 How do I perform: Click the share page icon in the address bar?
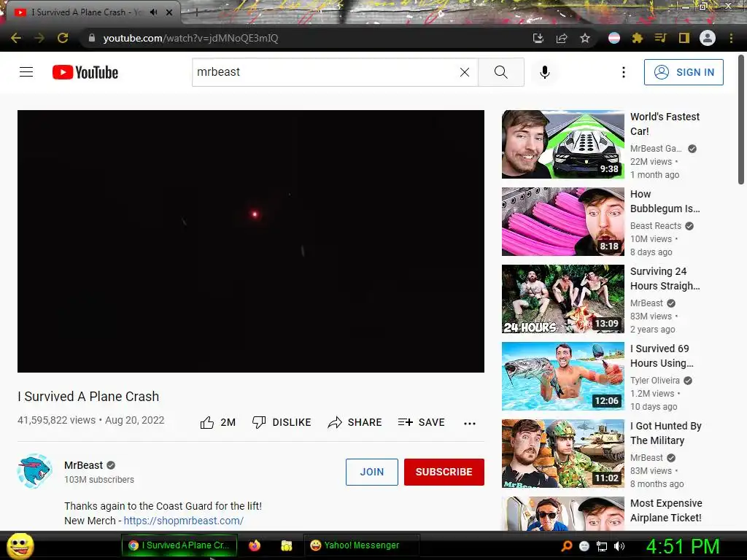coord(562,38)
